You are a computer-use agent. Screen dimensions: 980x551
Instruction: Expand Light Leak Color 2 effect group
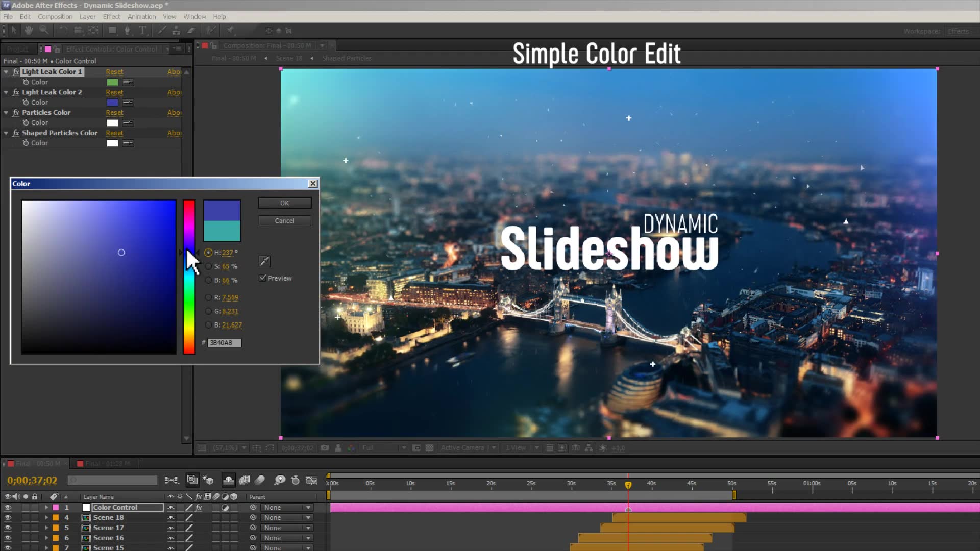click(x=6, y=92)
